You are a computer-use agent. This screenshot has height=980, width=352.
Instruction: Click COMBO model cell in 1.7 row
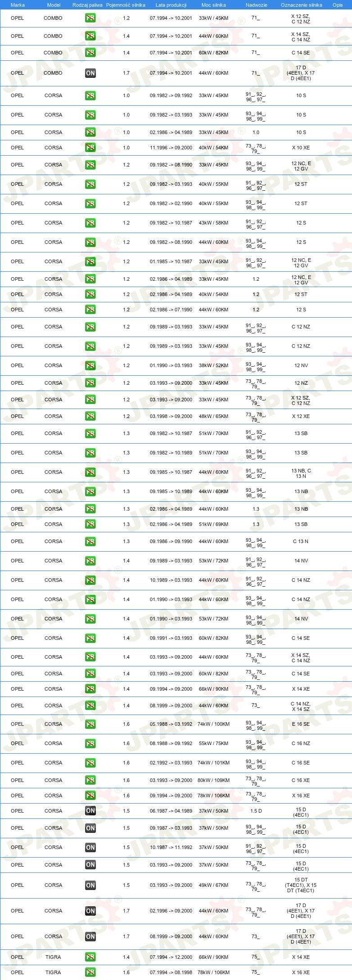(53, 73)
